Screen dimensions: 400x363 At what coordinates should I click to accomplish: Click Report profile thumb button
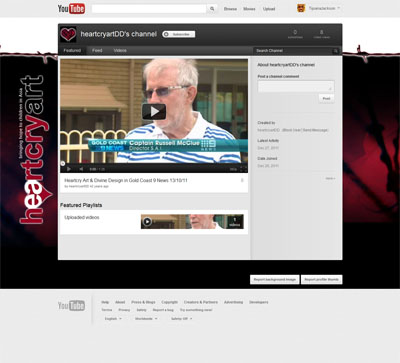pyautogui.click(x=322, y=279)
